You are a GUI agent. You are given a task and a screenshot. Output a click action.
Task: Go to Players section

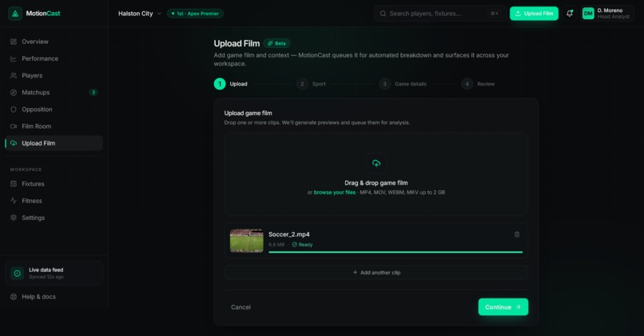[x=54, y=75]
